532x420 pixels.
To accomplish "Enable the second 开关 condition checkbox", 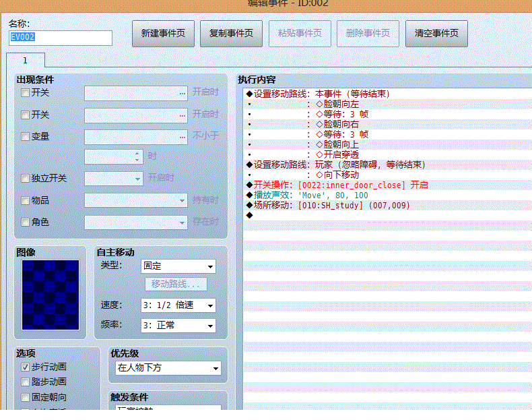I will tap(25, 115).
